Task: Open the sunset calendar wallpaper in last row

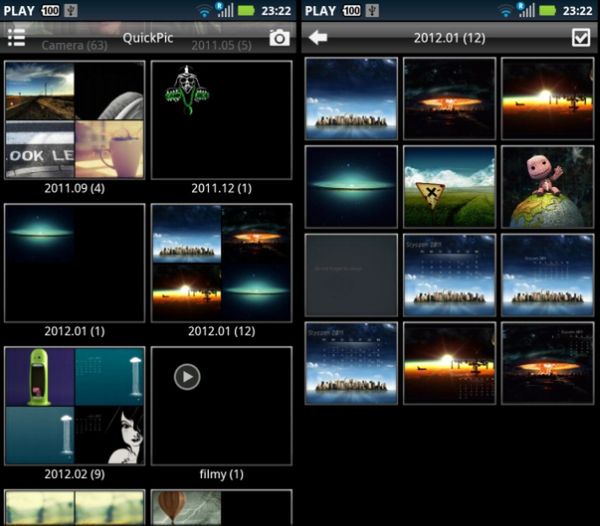Action: [450, 363]
